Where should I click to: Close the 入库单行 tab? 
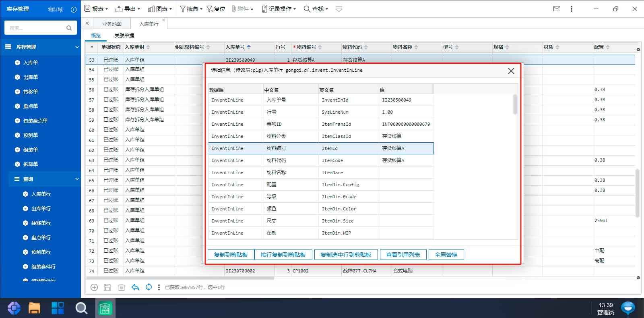pos(163,20)
